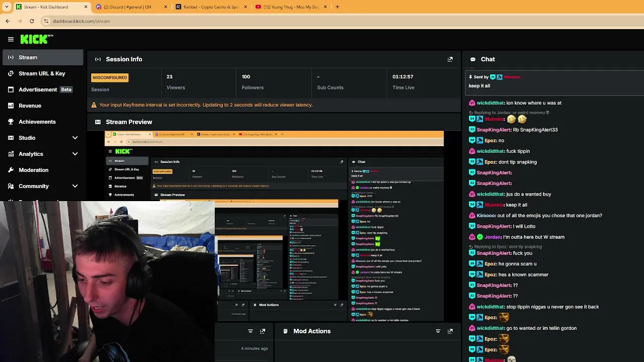Image resolution: width=644 pixels, height=362 pixels.
Task: Click the Achievements sidebar icon
Action: point(11,122)
